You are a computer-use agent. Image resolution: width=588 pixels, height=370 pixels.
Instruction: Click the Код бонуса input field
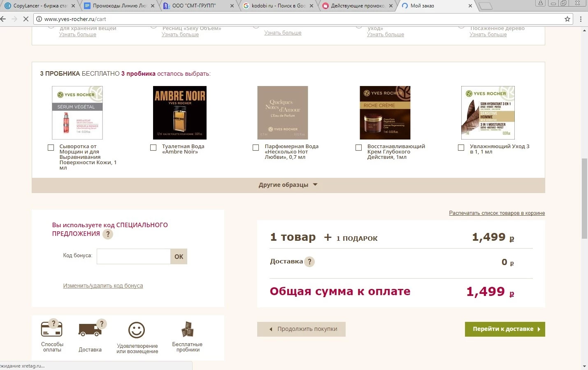pyautogui.click(x=133, y=256)
